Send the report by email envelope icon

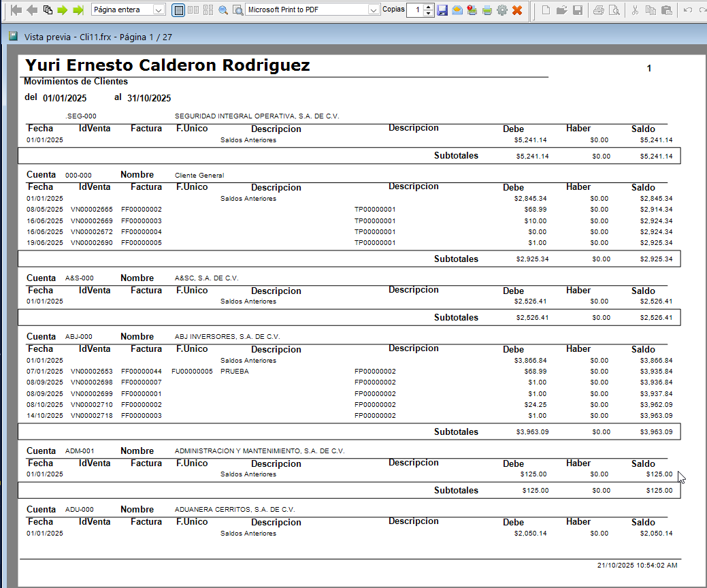[x=457, y=10]
